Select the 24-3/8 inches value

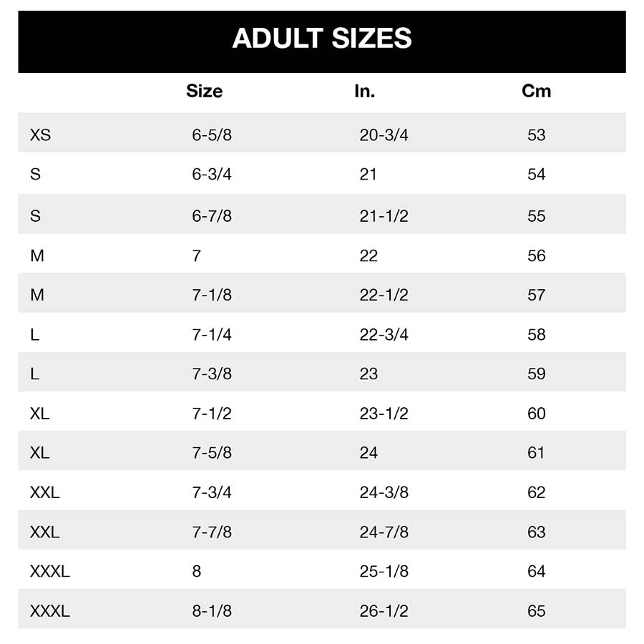coord(384,492)
